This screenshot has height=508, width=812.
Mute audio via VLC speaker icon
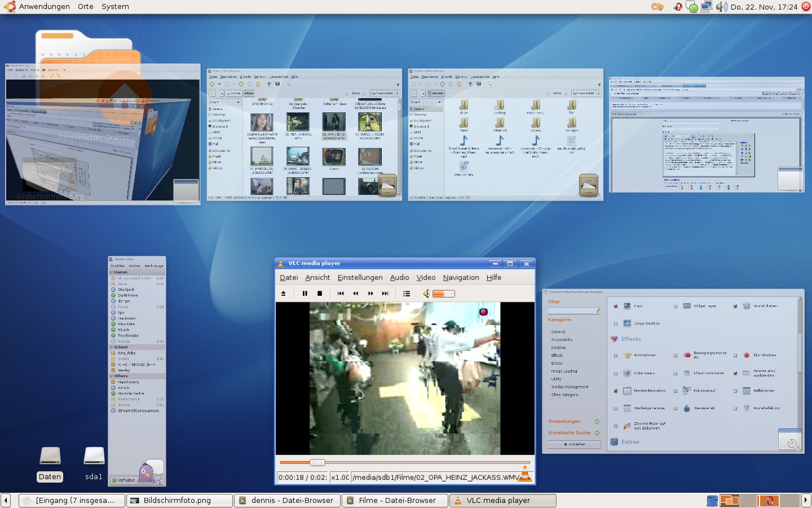coord(426,294)
